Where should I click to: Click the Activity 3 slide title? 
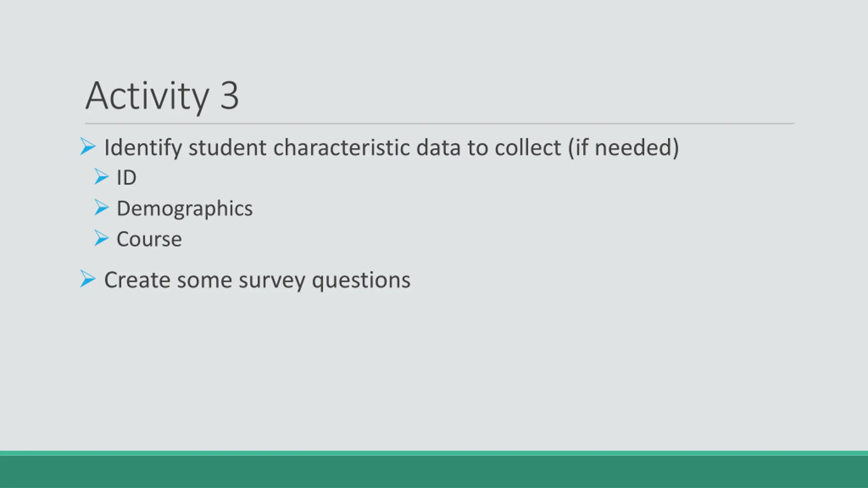coord(162,97)
